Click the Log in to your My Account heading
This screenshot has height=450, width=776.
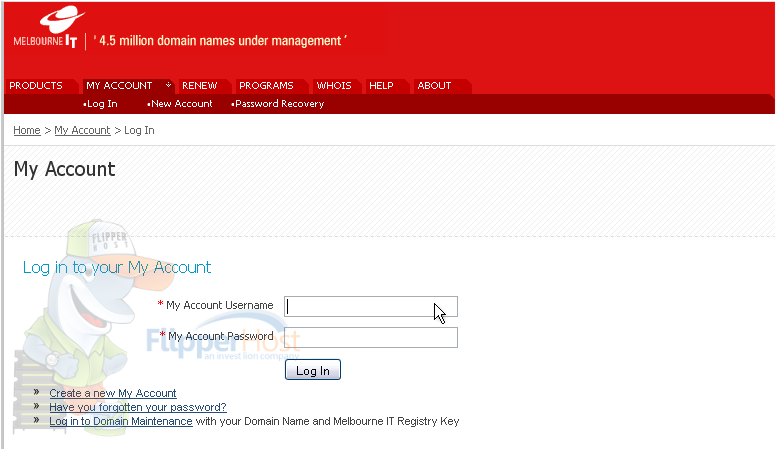117,267
